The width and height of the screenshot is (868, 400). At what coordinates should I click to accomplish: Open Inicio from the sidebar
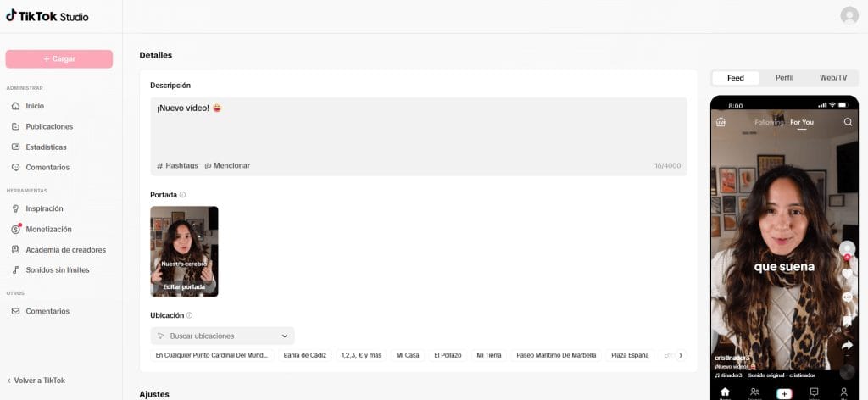point(35,106)
